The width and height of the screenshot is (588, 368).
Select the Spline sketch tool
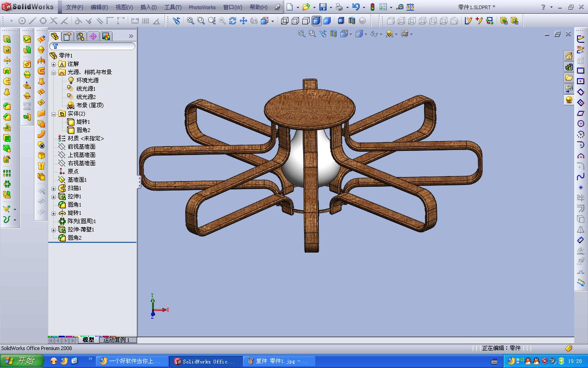[x=581, y=177]
